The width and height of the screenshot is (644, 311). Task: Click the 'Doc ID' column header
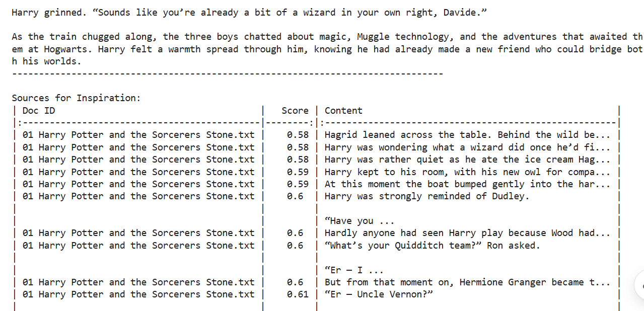tap(39, 111)
